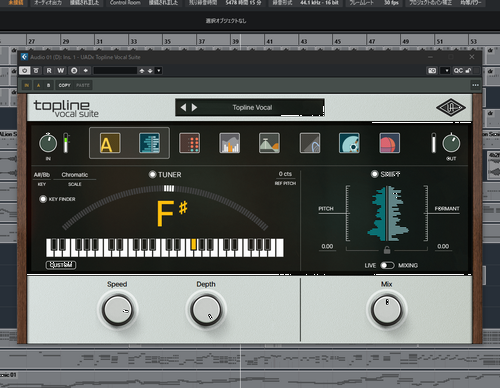Enable Read automation (R) button

pyautogui.click(x=49, y=71)
